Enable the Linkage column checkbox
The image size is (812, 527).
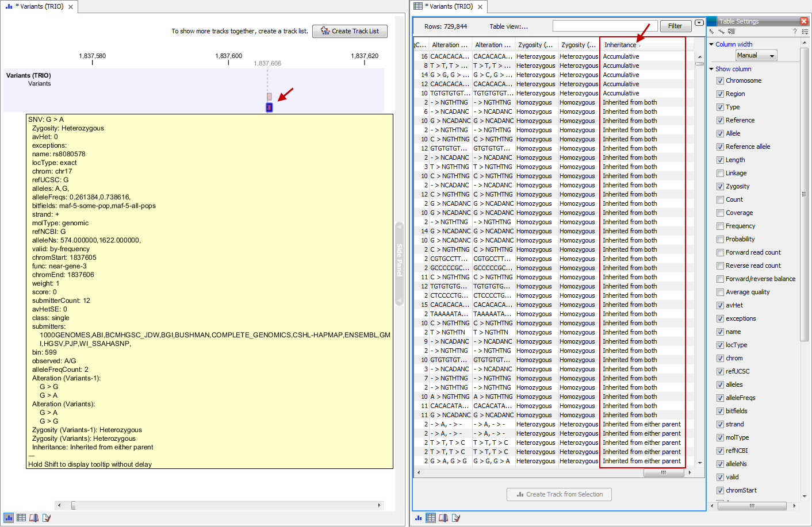point(720,173)
